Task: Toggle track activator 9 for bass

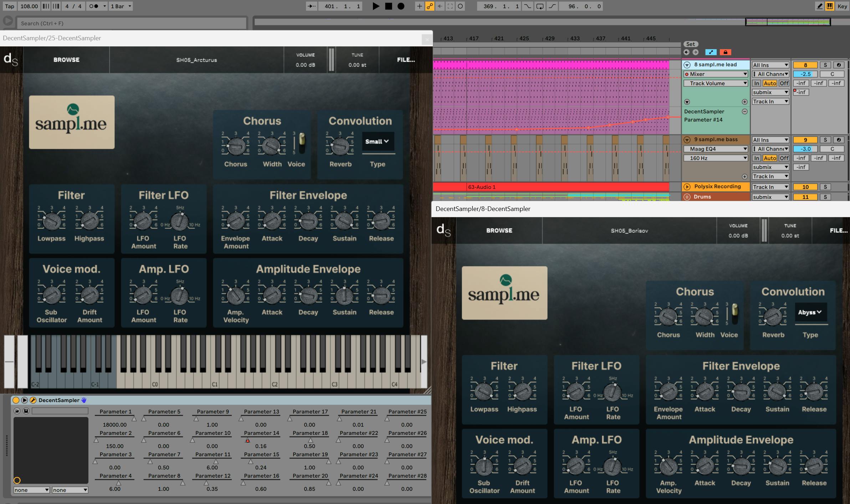Action: pyautogui.click(x=805, y=140)
